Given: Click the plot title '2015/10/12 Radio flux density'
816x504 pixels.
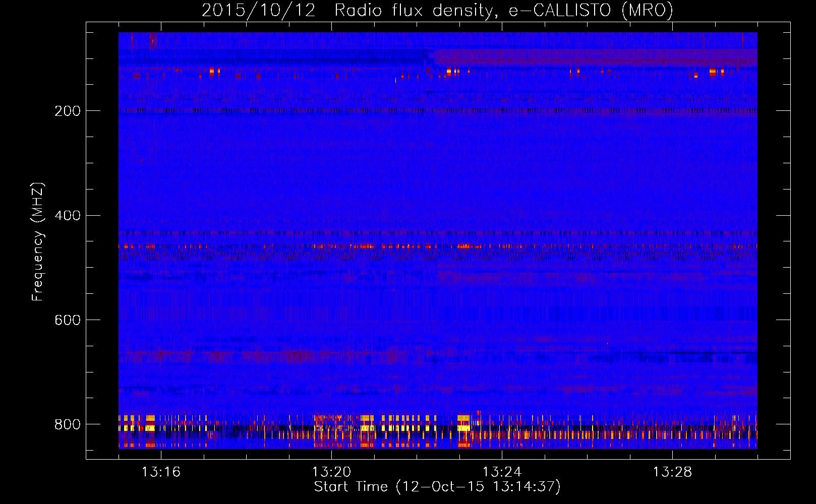Looking at the screenshot, I should tap(438, 11).
